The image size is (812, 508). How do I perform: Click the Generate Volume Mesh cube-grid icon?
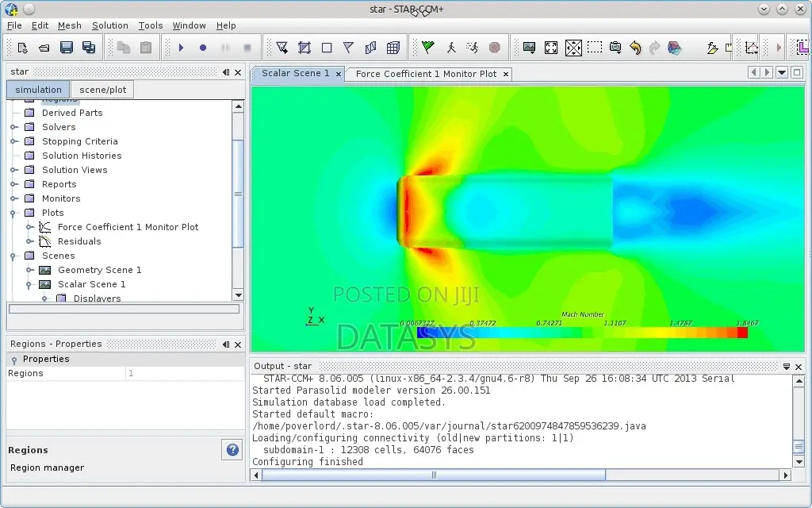click(393, 48)
